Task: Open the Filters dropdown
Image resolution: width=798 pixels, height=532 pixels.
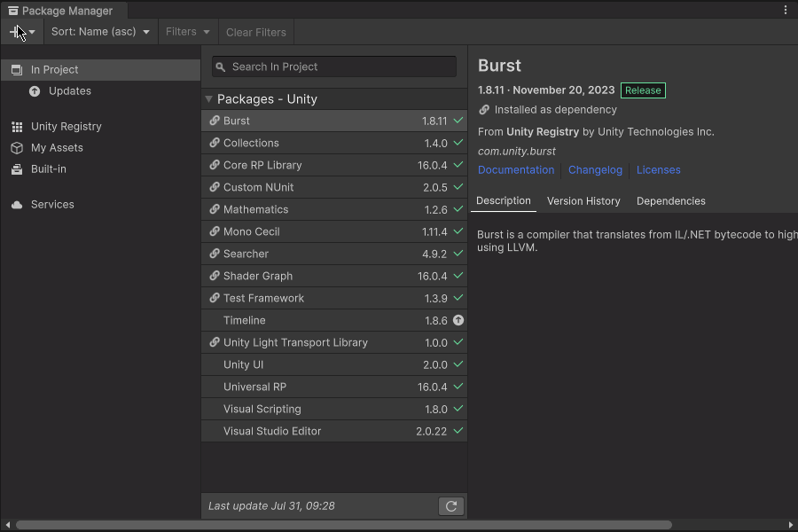Action: (x=188, y=32)
